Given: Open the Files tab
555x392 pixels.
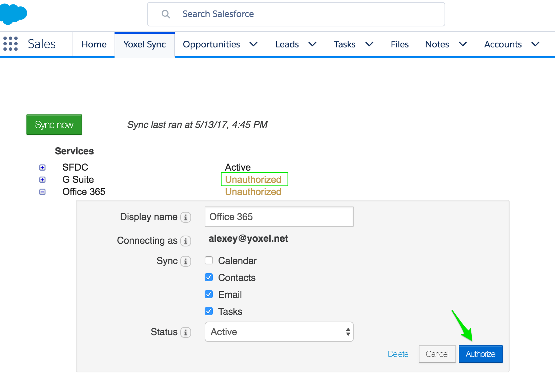Looking at the screenshot, I should click(399, 44).
